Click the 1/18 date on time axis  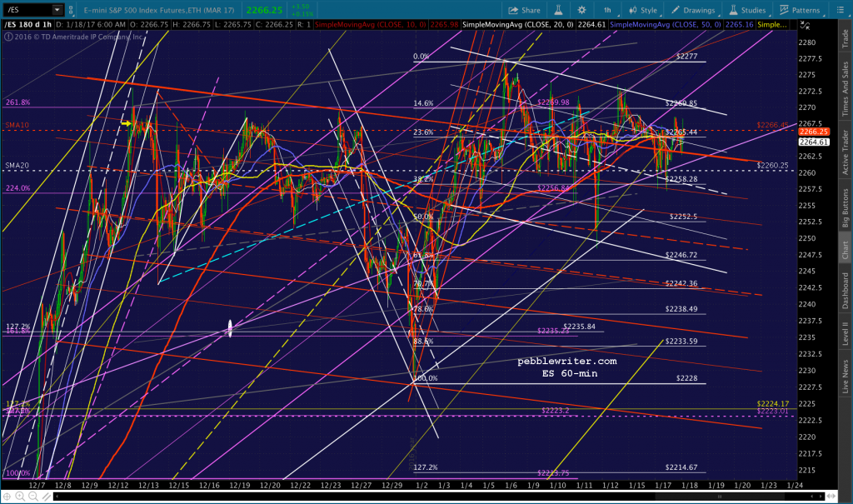pos(690,485)
